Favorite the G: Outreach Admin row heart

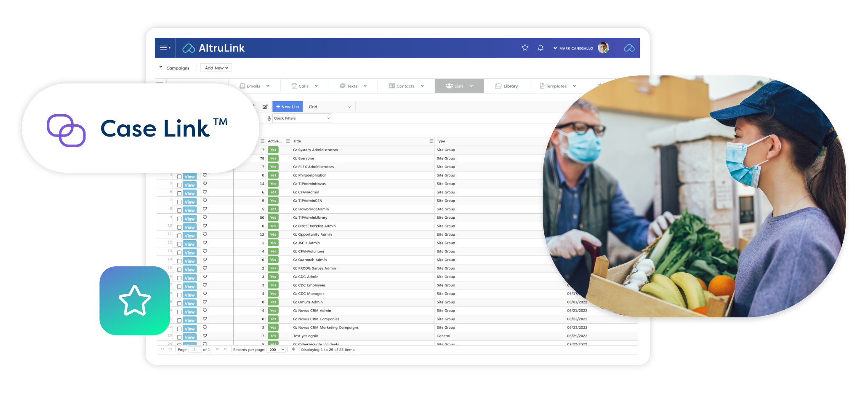pyautogui.click(x=205, y=260)
